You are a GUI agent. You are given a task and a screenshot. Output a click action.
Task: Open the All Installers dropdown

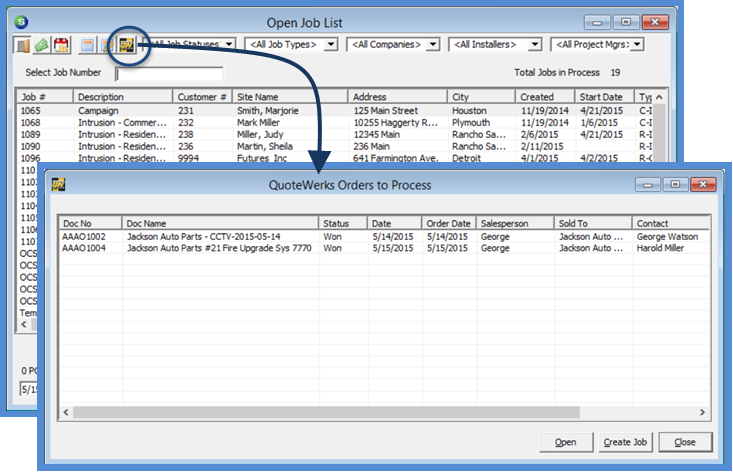[535, 44]
